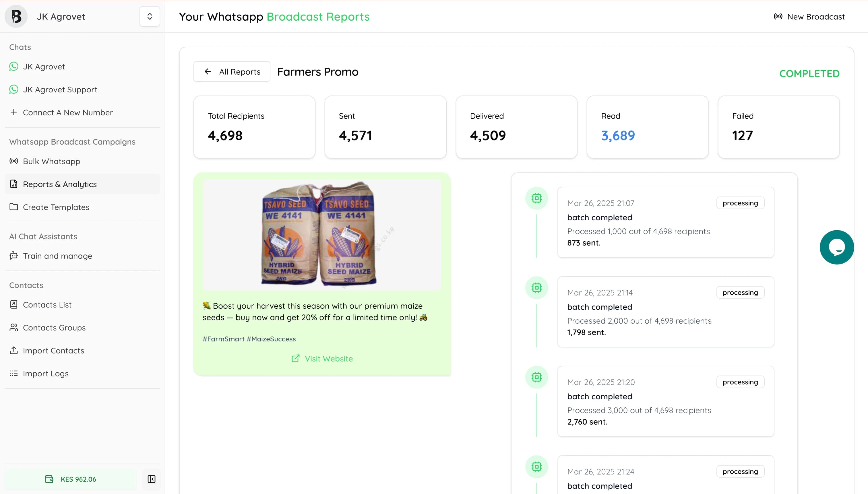Select Contacts List in the sidebar
868x494 pixels.
[47, 305]
